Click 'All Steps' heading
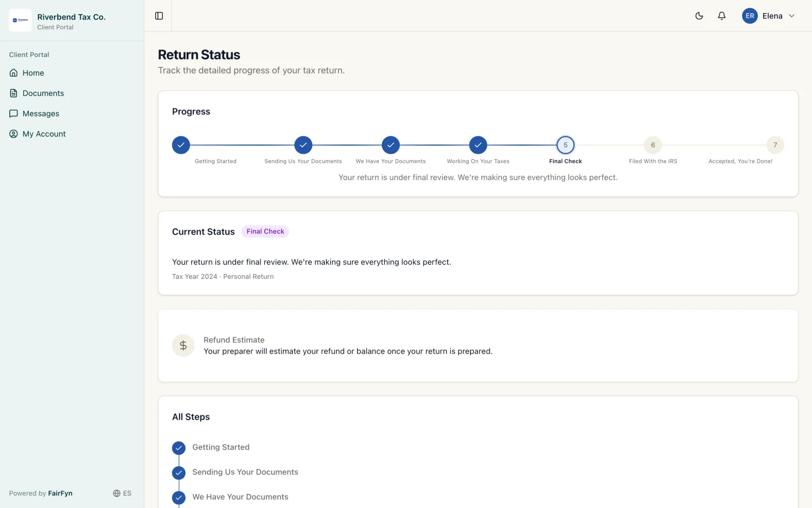812x508 pixels. coord(191,417)
